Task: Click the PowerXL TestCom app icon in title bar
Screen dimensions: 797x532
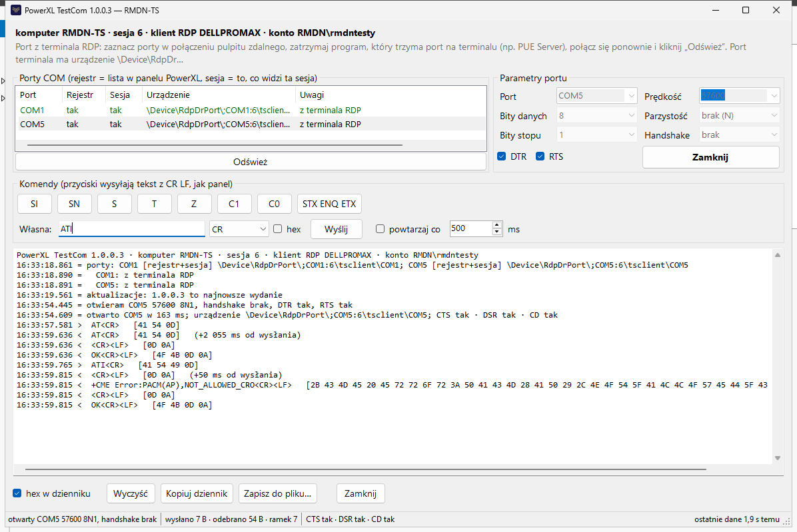Action: [x=16, y=10]
